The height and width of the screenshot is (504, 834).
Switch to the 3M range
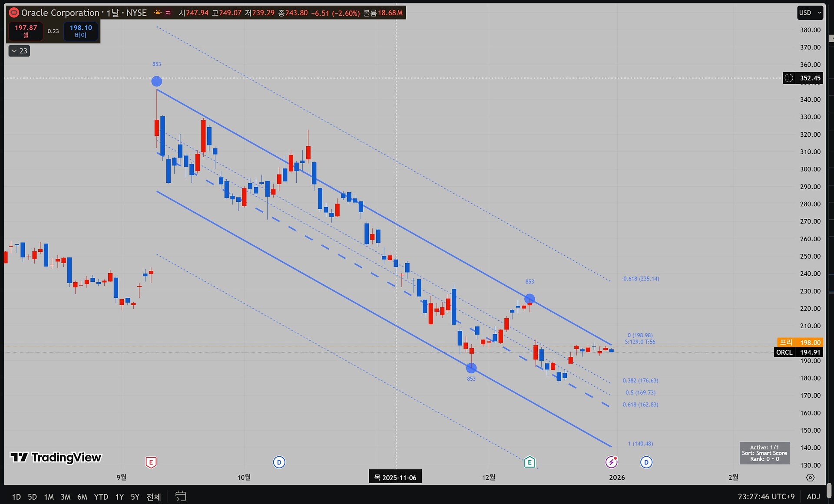[65, 497]
